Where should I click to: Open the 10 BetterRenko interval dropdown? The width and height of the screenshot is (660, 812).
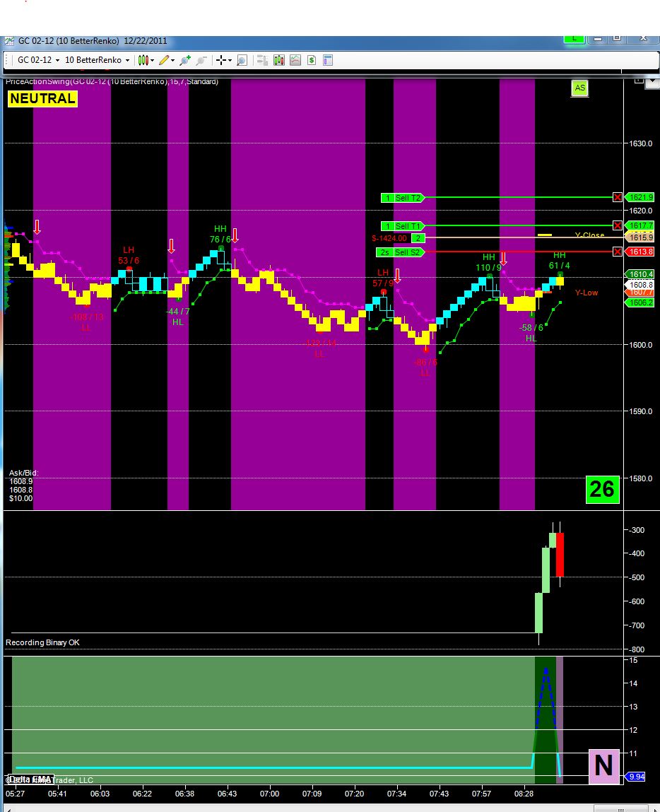[97, 60]
